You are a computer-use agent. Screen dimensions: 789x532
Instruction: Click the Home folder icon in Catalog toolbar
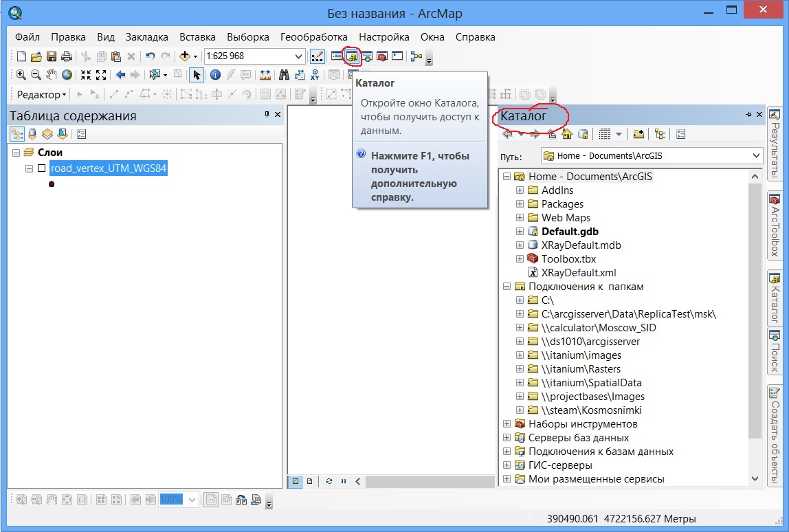(x=567, y=134)
